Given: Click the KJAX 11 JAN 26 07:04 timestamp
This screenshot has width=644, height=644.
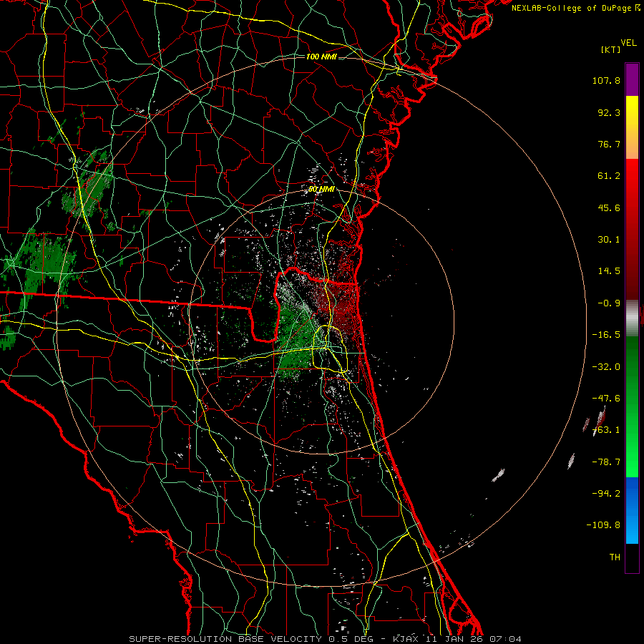Looking at the screenshot, I should [457, 639].
